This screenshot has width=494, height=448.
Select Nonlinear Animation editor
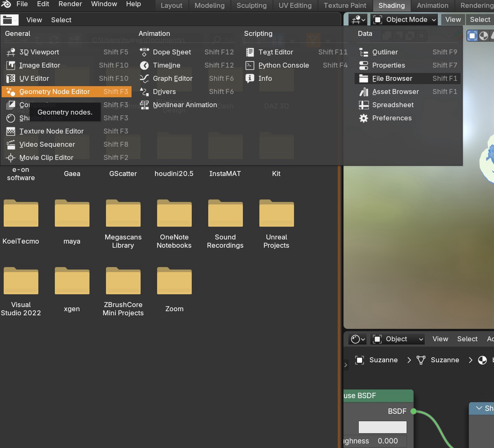pyautogui.click(x=186, y=105)
